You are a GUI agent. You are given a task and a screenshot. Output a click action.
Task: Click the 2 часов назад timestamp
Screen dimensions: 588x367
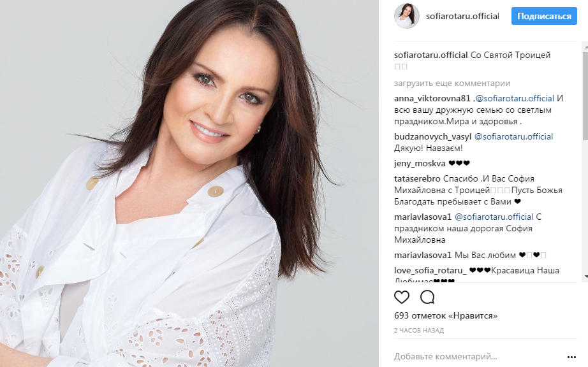[419, 330]
